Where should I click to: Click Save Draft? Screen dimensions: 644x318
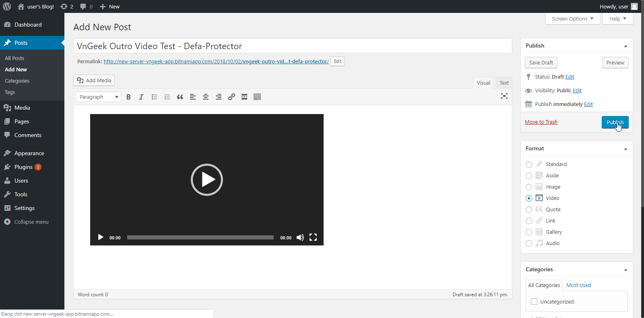(x=541, y=62)
